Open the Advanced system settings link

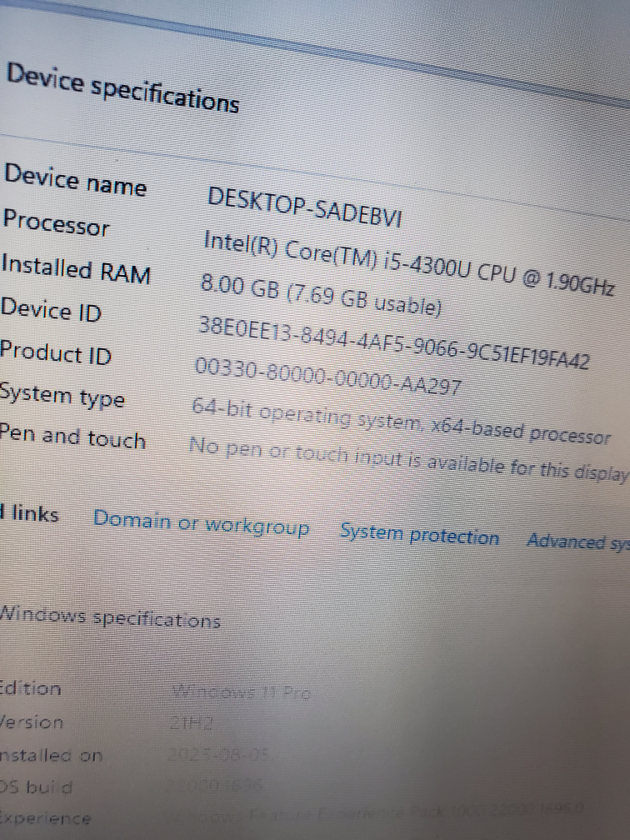[x=577, y=542]
